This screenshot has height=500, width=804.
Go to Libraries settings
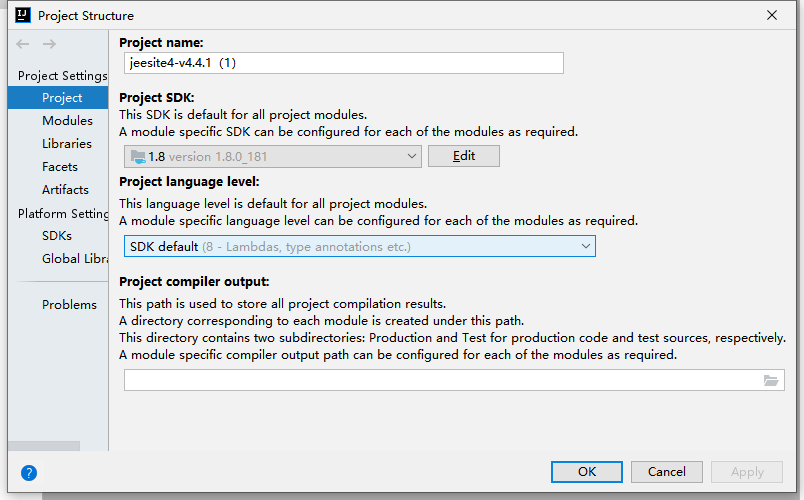[x=67, y=144]
